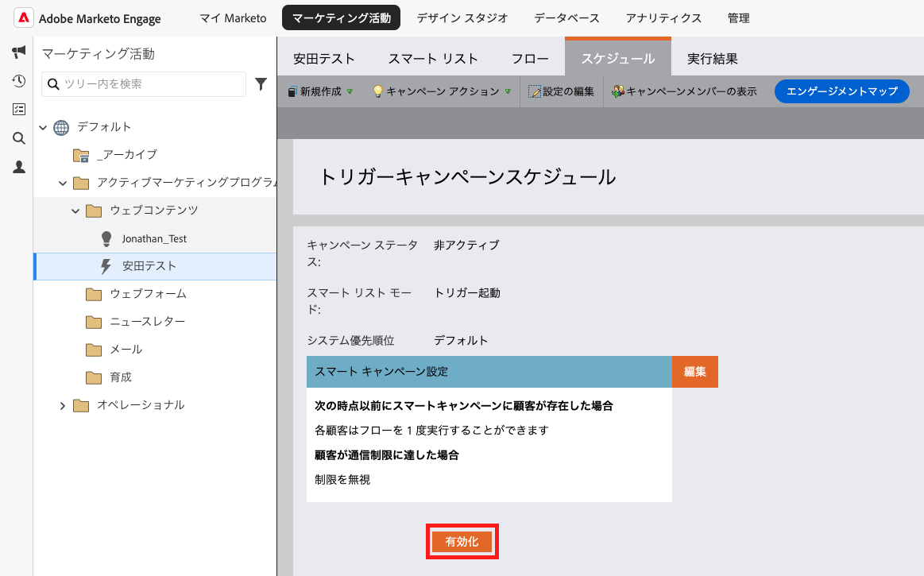The image size is (924, 576).
Task: Click the 非アクティブ campaign status value
Action: coord(466,245)
